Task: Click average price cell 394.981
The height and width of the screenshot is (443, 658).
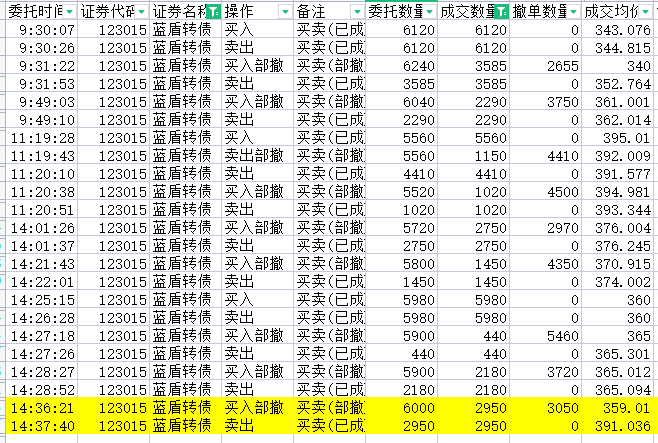Action: point(619,192)
